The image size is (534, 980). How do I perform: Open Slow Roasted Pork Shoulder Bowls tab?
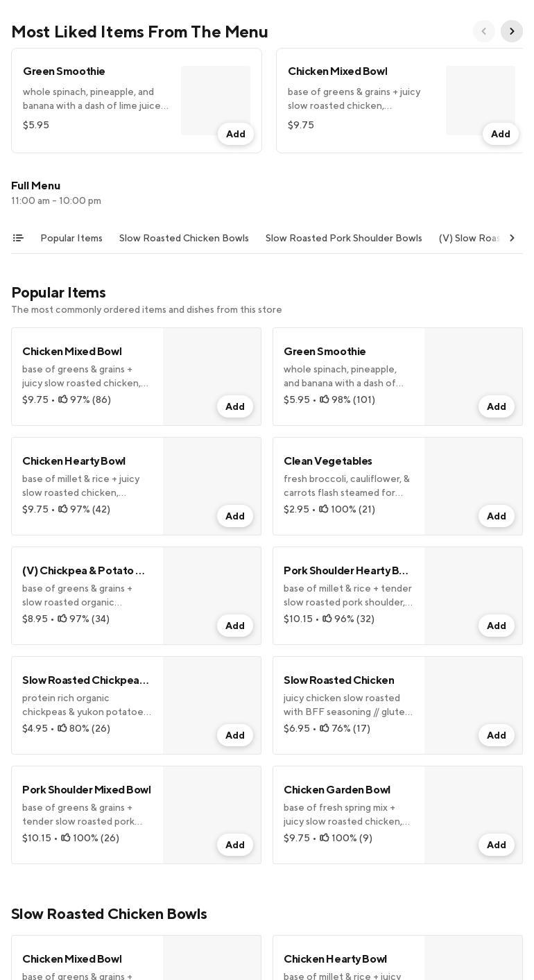click(x=343, y=238)
